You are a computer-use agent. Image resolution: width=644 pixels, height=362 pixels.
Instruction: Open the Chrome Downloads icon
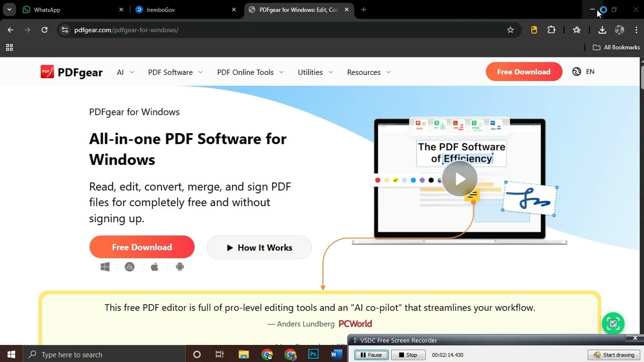602,30
